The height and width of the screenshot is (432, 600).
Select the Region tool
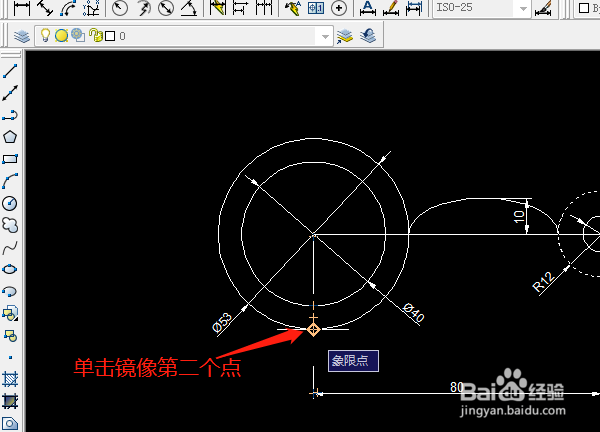(10, 423)
